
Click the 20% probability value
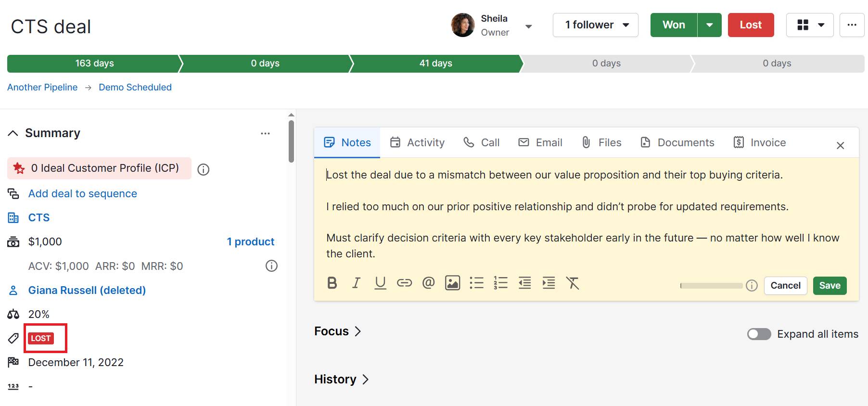[39, 314]
